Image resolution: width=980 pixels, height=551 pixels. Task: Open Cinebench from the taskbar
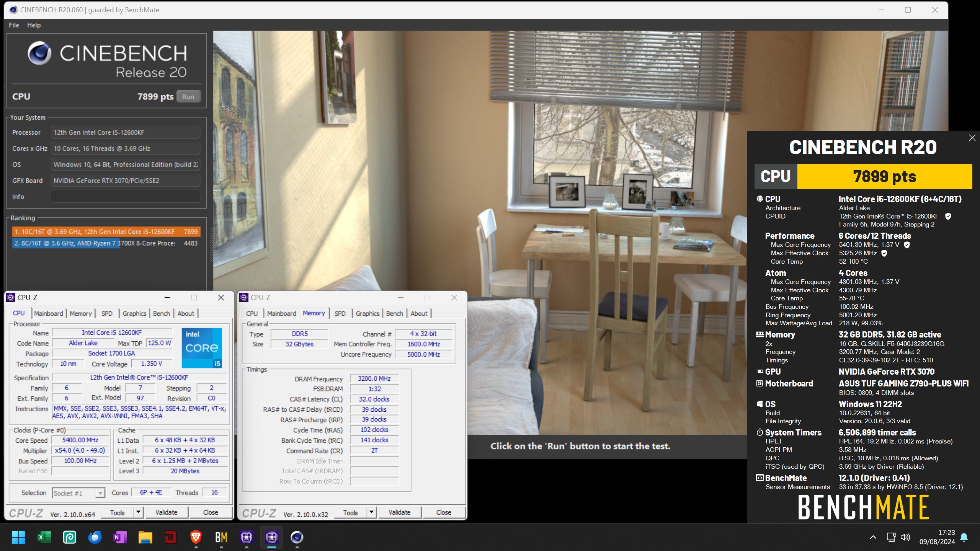click(x=297, y=538)
